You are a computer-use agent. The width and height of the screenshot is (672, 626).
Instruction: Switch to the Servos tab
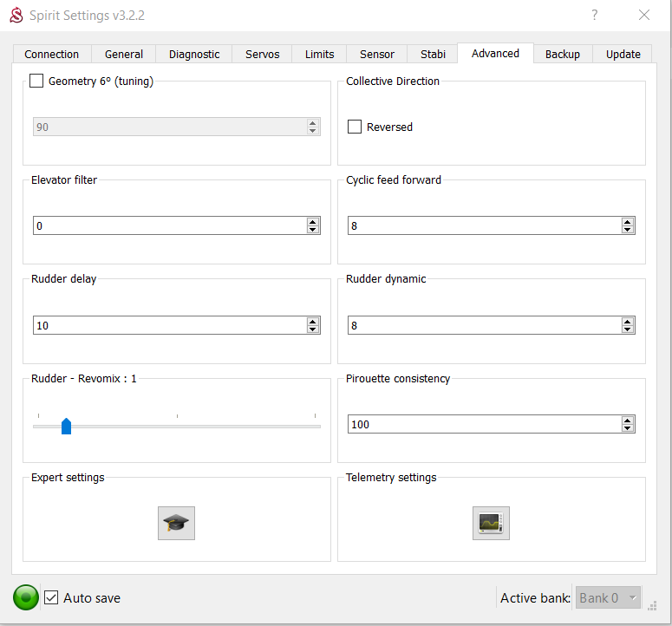[x=262, y=54]
